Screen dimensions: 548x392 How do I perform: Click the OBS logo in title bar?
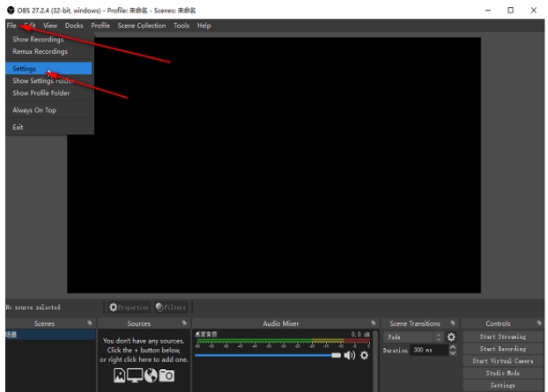11,11
